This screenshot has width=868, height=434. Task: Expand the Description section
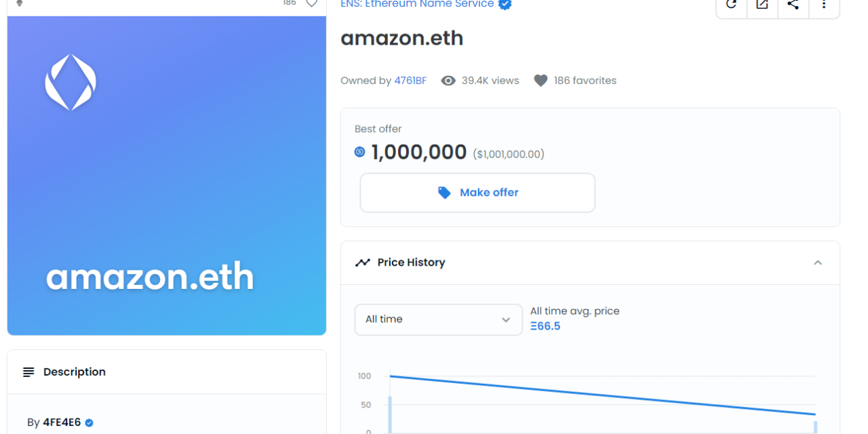point(166,372)
